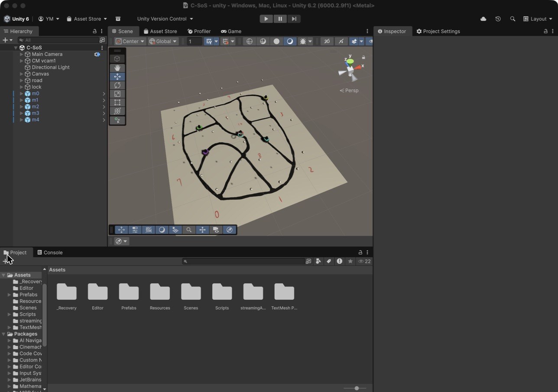Screen dimensions: 558x392
Task: Select the Directional Light object
Action: (x=51, y=67)
